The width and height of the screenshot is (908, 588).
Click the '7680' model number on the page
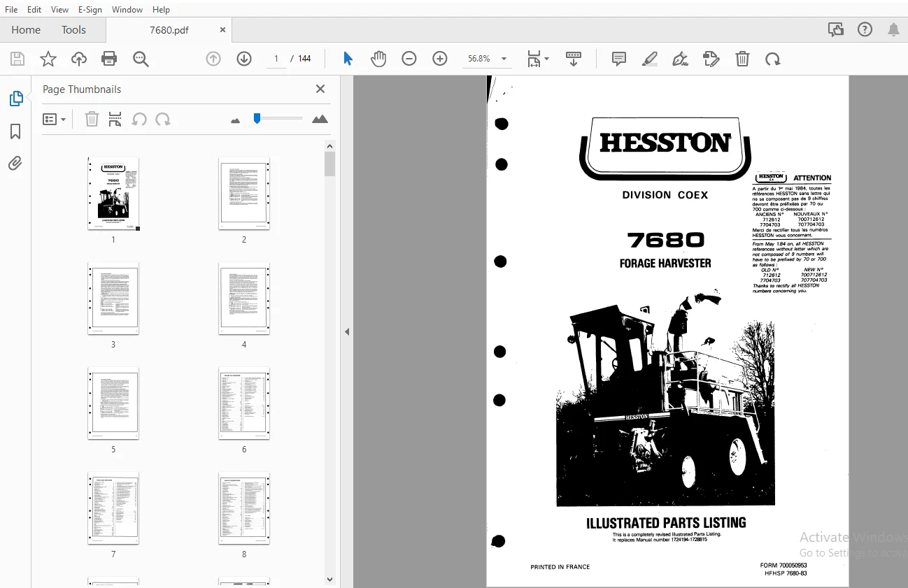(x=665, y=241)
